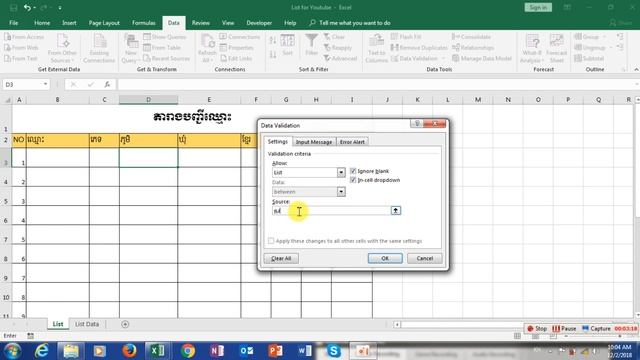The image size is (640, 360).
Task: Click Forecast Sheet
Action: 556,49
